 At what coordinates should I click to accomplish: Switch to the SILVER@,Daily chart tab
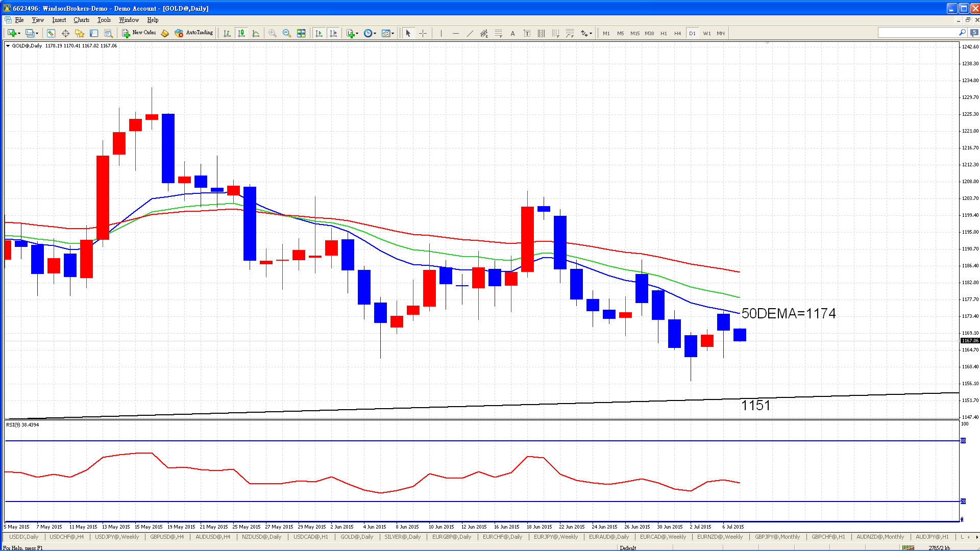(403, 537)
